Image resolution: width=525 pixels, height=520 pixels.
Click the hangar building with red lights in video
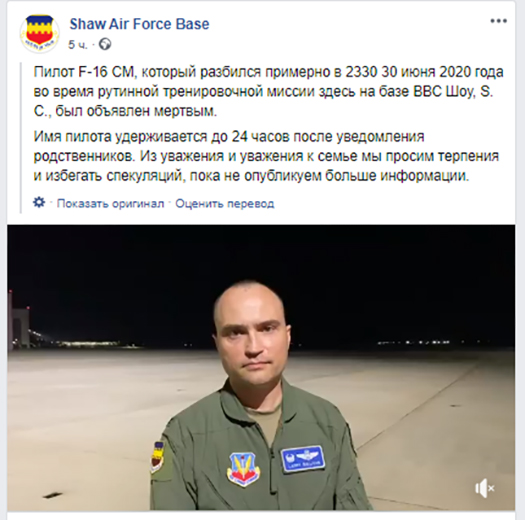pos(20,321)
